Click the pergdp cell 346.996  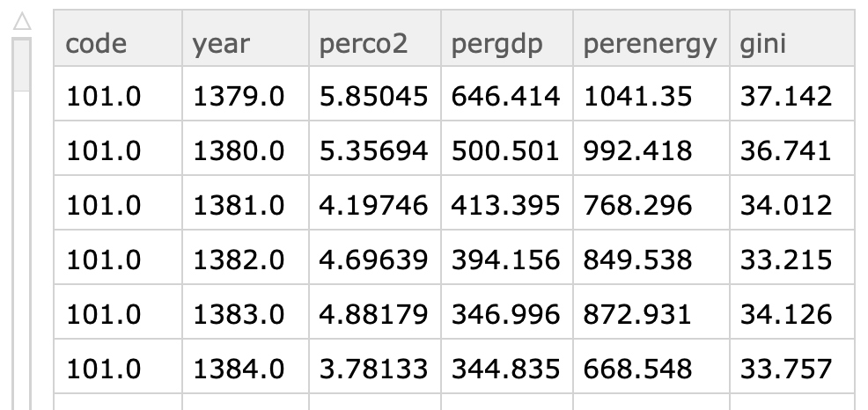[x=507, y=311]
